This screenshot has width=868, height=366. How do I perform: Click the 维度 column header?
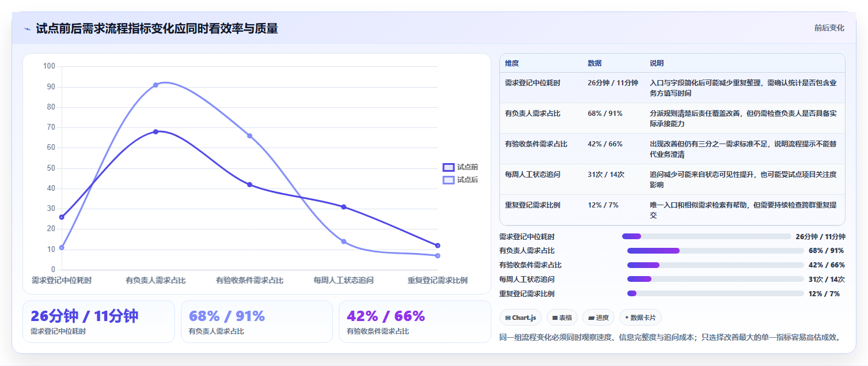point(512,63)
